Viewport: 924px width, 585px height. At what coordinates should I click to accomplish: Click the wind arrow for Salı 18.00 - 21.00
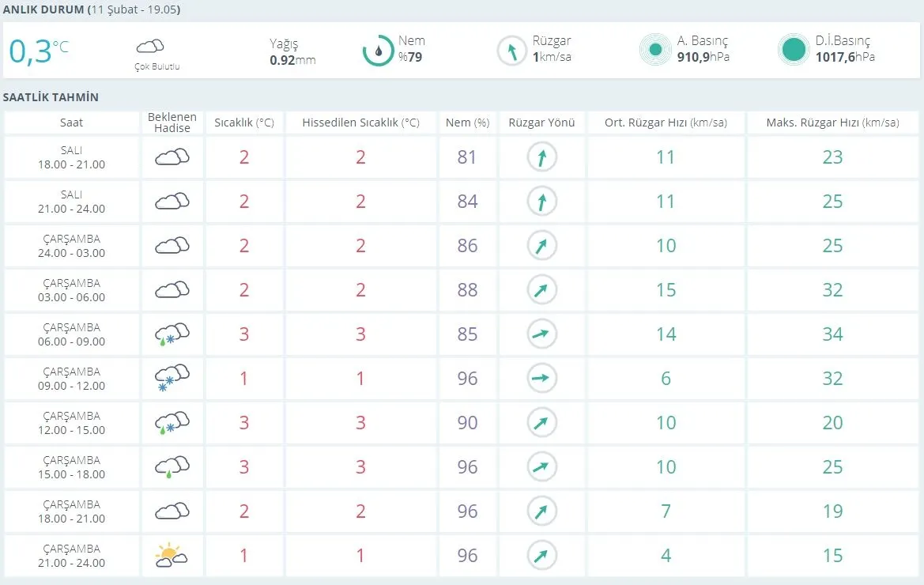pyautogui.click(x=541, y=157)
